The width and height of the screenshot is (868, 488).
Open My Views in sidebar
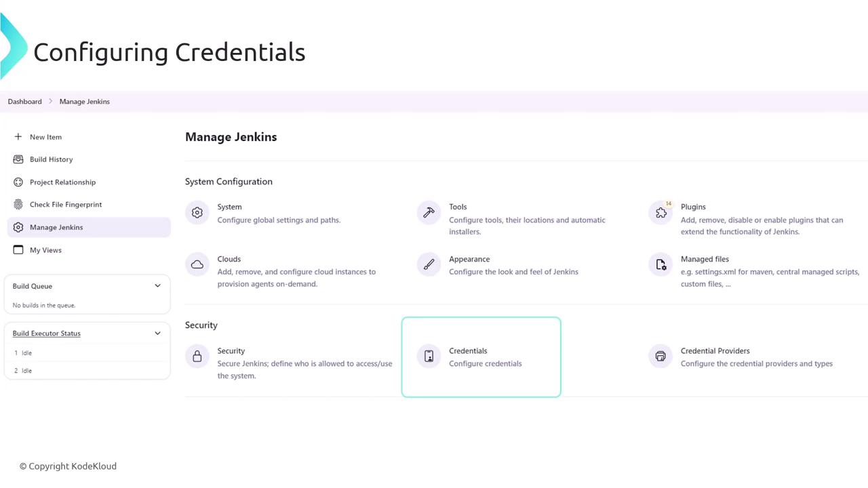pyautogui.click(x=45, y=250)
